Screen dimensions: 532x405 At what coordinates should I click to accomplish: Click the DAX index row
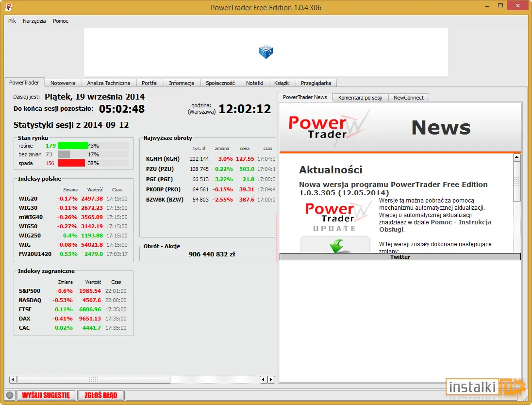click(x=73, y=319)
